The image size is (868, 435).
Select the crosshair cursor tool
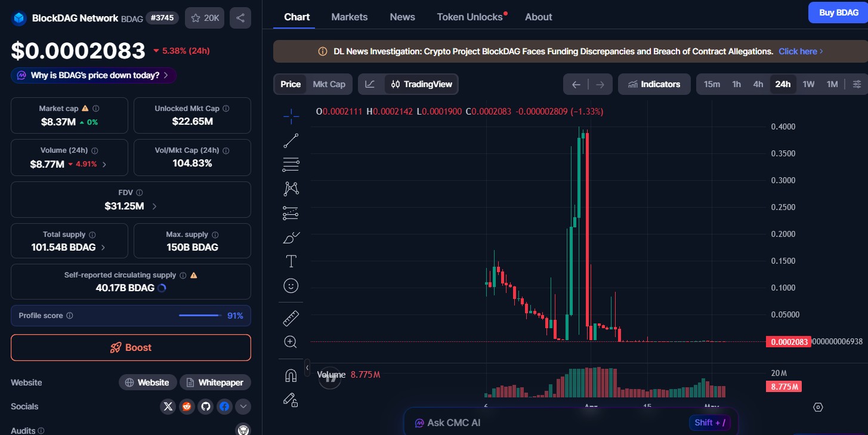(291, 116)
